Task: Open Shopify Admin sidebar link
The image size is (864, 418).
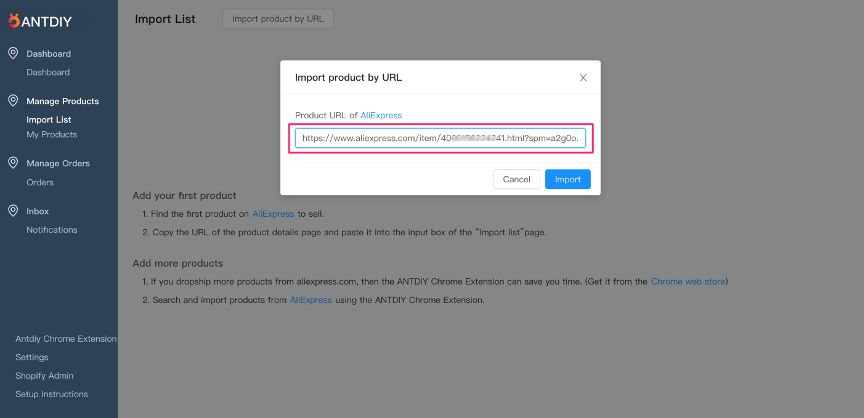Action: point(44,376)
